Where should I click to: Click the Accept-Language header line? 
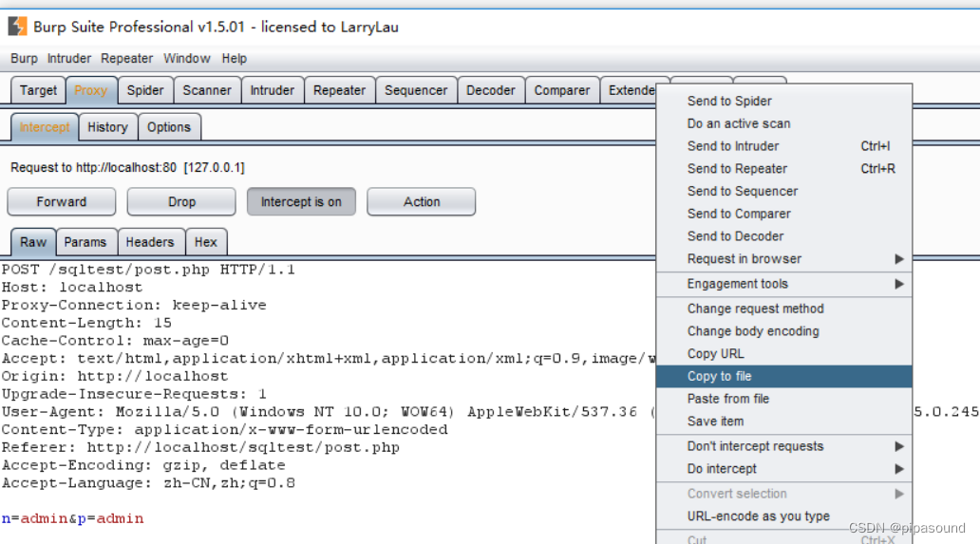(x=148, y=483)
